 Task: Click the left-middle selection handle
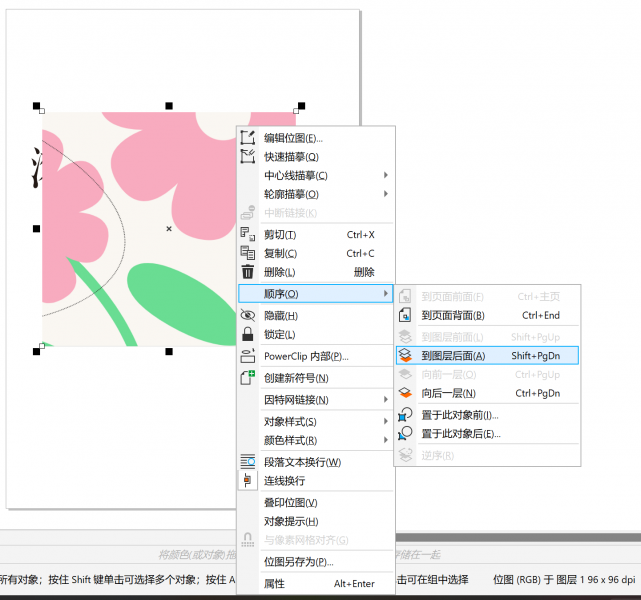(36, 228)
